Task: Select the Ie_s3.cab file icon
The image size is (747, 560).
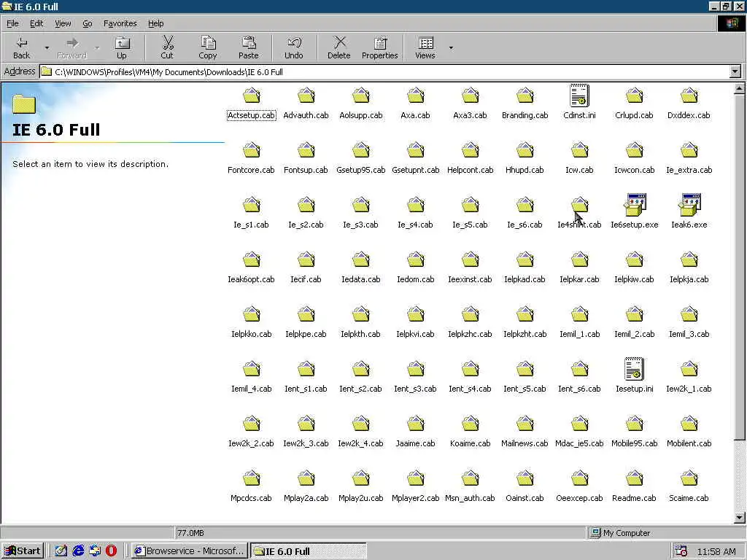Action: coord(361,205)
